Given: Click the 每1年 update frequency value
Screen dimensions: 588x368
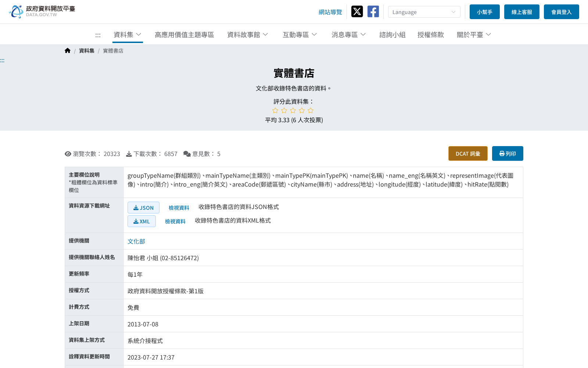Looking at the screenshot, I should (x=135, y=275).
